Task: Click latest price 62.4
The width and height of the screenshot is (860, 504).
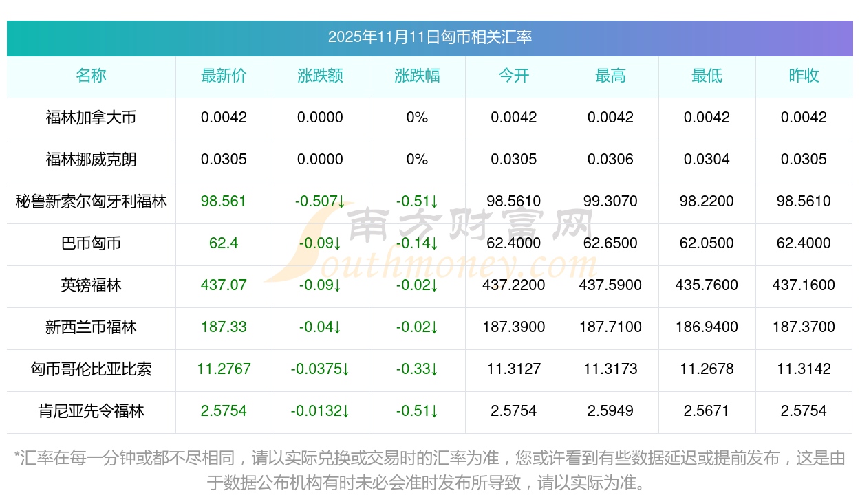Action: (x=224, y=243)
